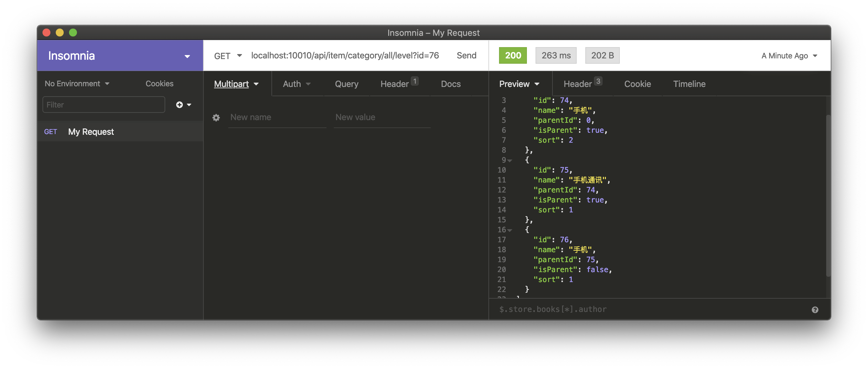Click the yellow minimize window button

click(60, 33)
